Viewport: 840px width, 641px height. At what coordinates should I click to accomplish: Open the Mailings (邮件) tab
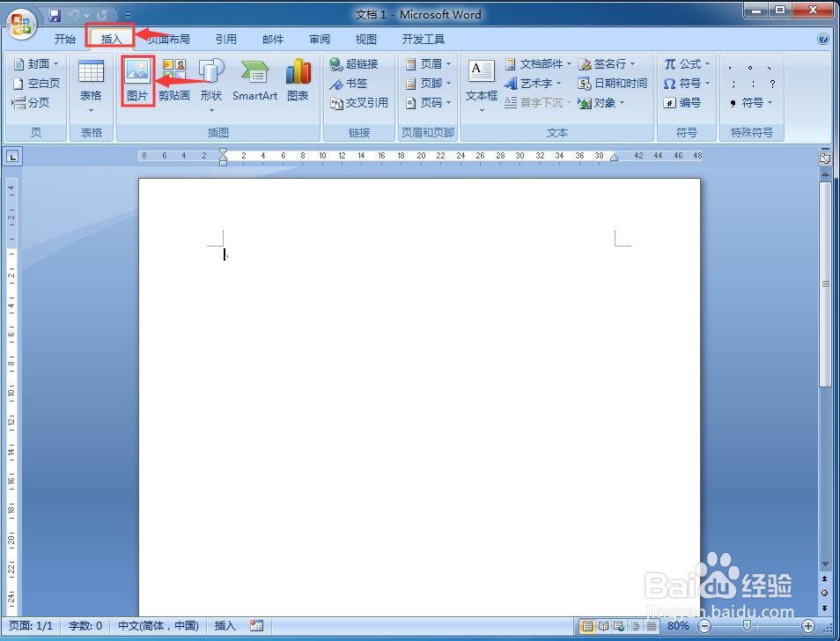click(273, 39)
